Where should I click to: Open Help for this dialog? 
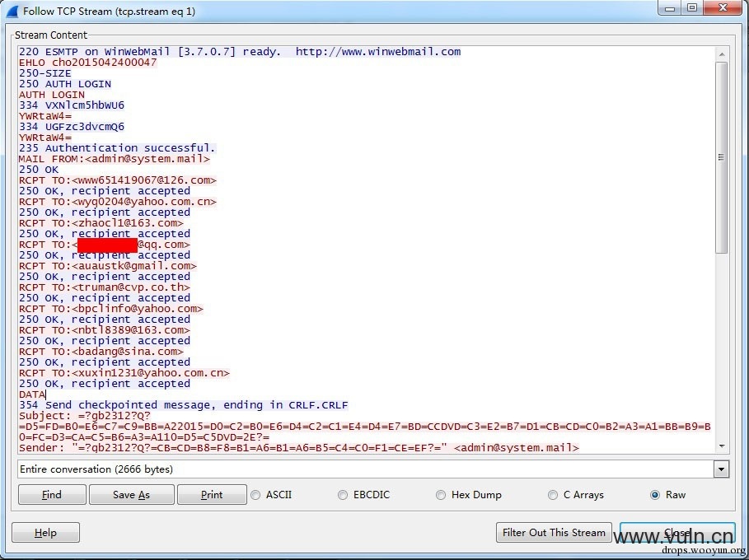(x=45, y=533)
